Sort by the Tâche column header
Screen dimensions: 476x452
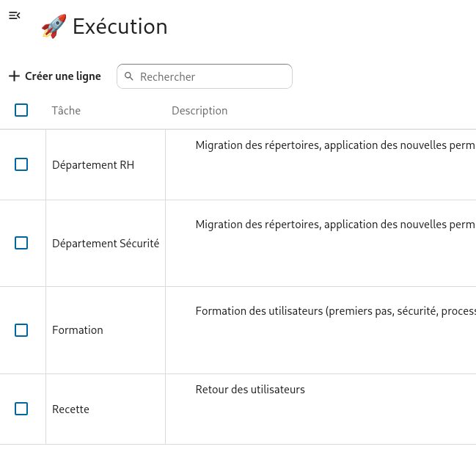[x=66, y=111]
